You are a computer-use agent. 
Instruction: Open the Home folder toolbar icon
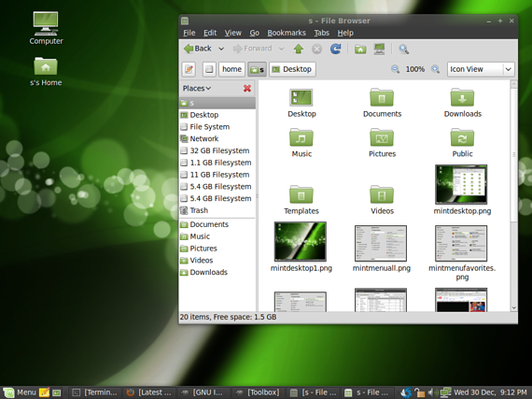pyautogui.click(x=360, y=50)
